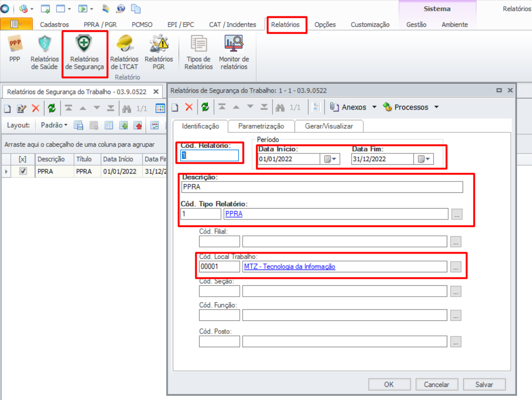Click the globe icon in quick access bar
This screenshot has width=532, height=400.
(121, 8)
